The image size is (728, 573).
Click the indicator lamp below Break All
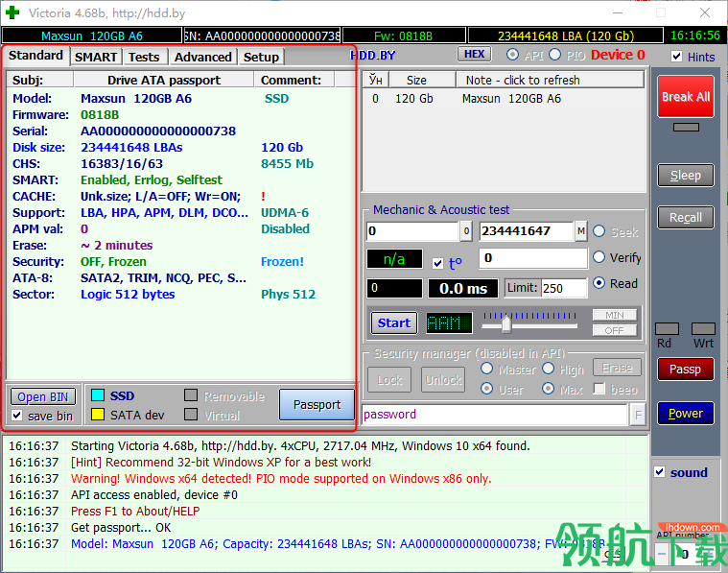coord(686,127)
